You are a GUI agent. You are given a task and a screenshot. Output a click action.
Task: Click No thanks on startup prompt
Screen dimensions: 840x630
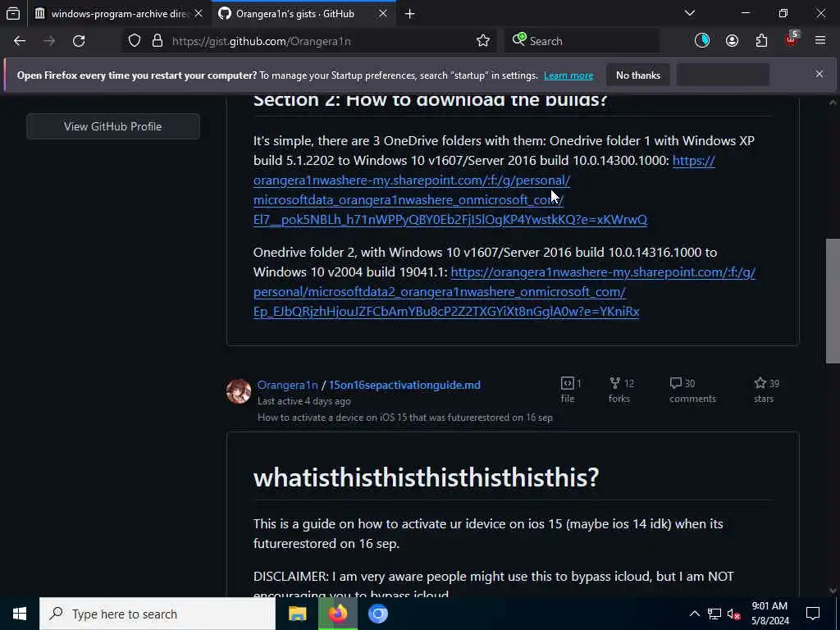coord(638,75)
